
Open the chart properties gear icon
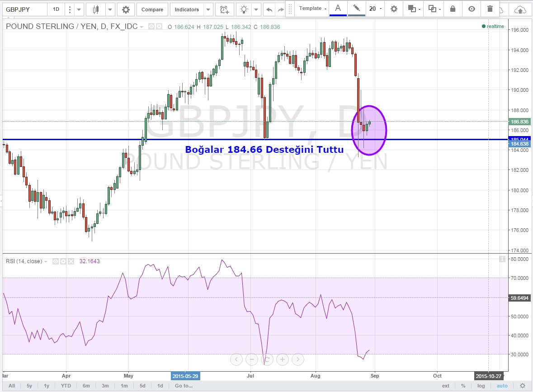[x=126, y=9]
